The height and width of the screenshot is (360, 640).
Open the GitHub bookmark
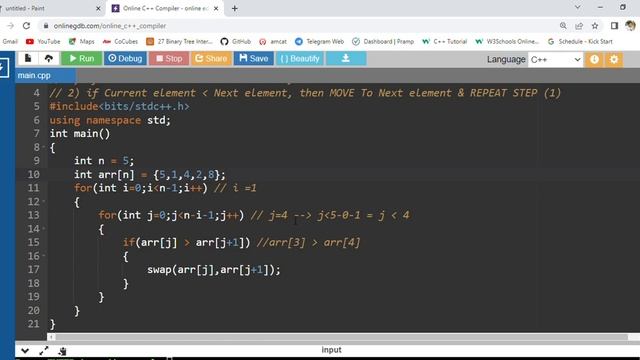[x=236, y=41]
